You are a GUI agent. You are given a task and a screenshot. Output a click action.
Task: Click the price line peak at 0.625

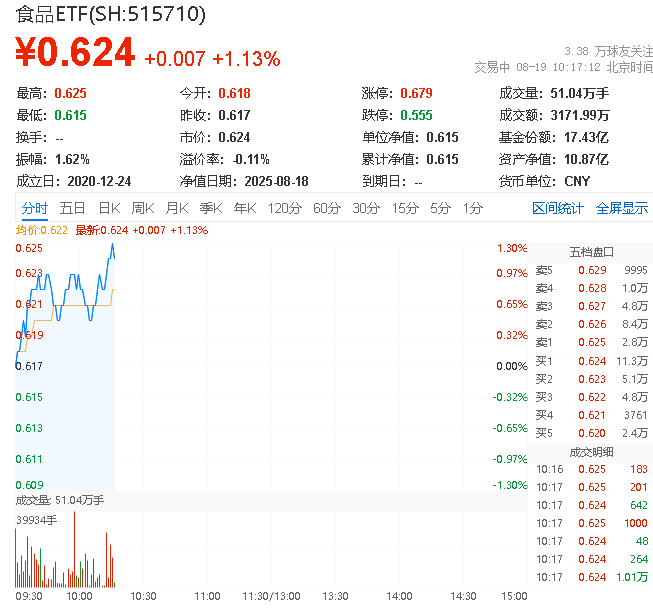pyautogui.click(x=112, y=245)
